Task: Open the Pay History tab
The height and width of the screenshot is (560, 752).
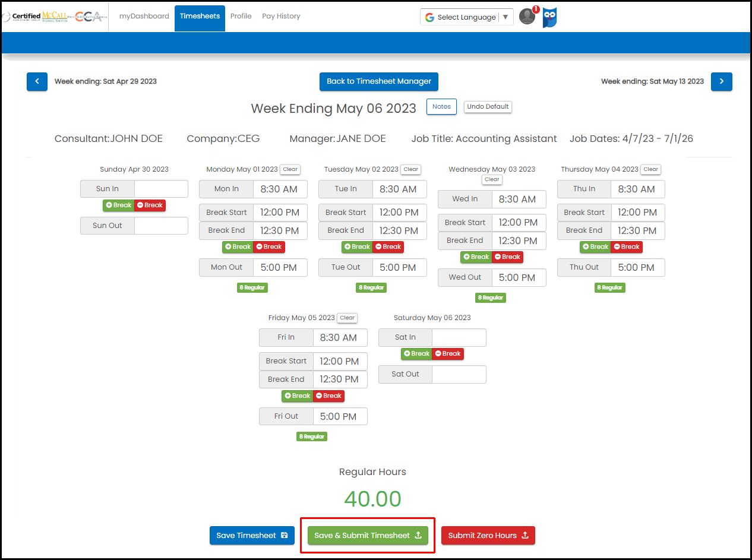Action: tap(281, 17)
